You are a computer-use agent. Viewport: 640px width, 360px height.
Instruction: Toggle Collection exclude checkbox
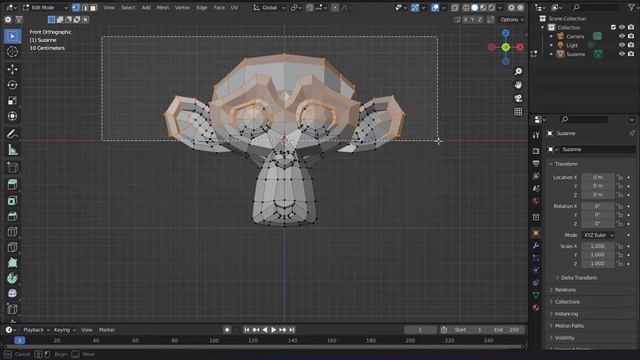[613, 27]
